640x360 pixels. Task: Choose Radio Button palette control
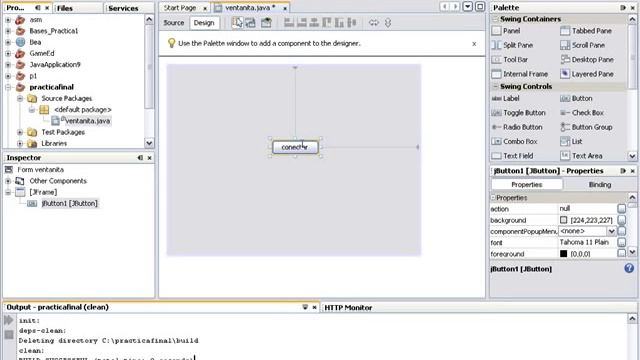click(x=517, y=127)
